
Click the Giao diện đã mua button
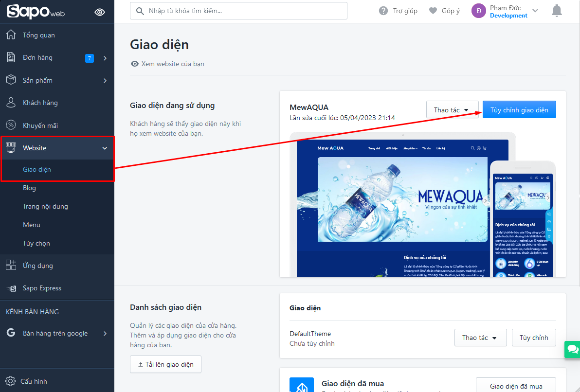(516, 386)
